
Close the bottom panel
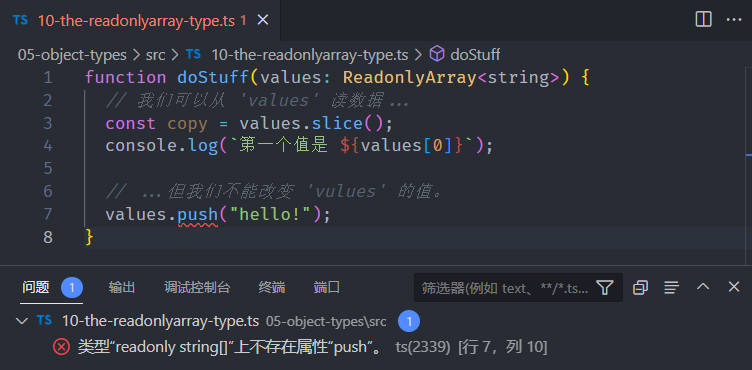[x=734, y=287]
